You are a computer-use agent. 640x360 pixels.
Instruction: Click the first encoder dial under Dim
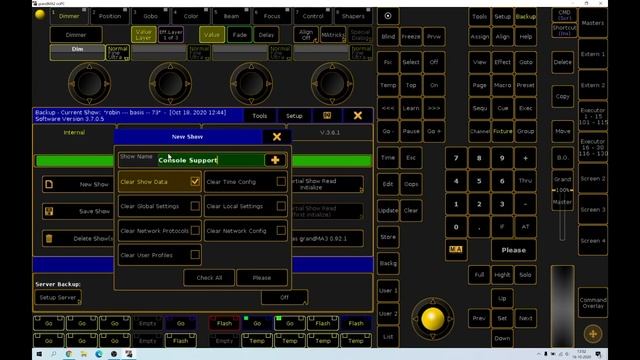pyautogui.click(x=89, y=84)
